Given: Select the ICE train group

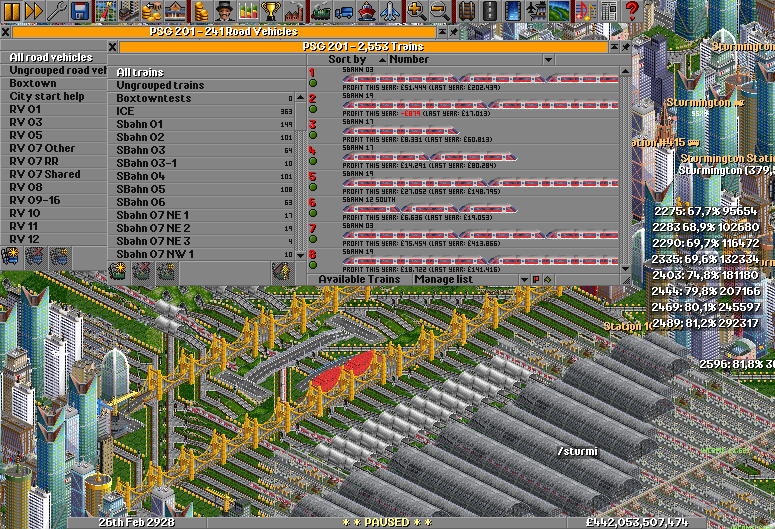Looking at the screenshot, I should [x=201, y=111].
